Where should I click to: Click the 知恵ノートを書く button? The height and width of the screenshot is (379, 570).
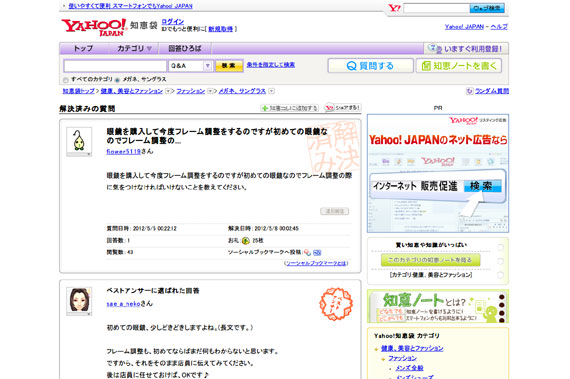(459, 66)
